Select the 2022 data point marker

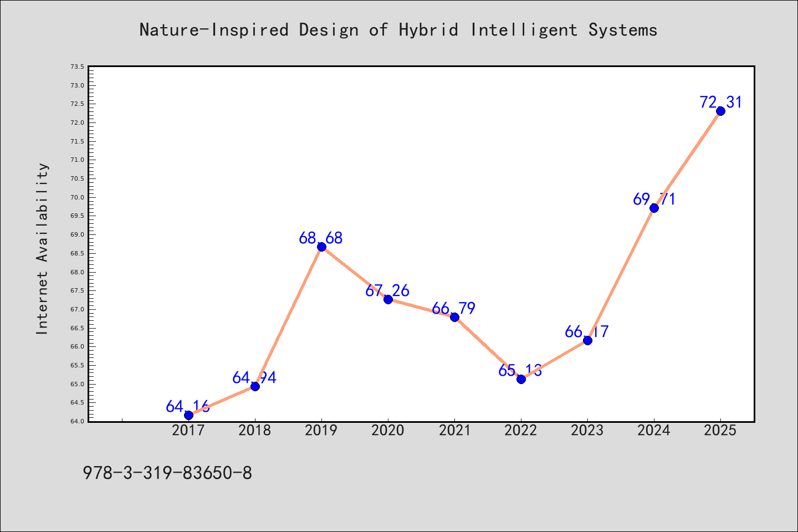tap(521, 379)
